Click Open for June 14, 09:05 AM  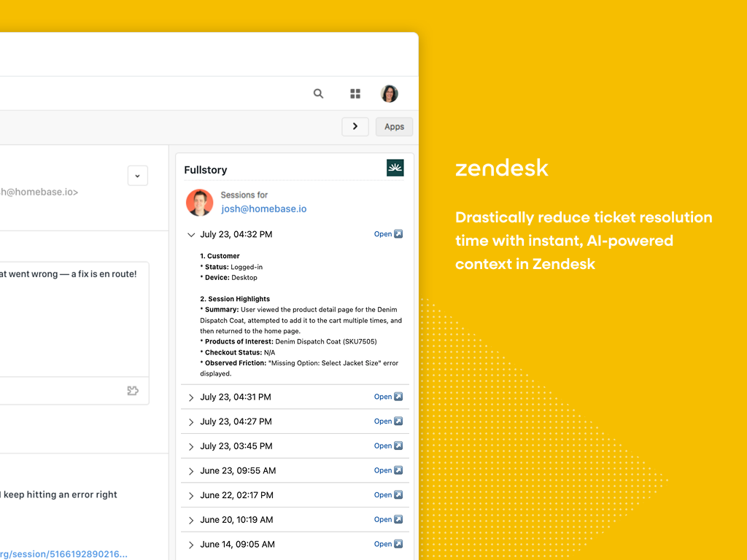coord(383,544)
